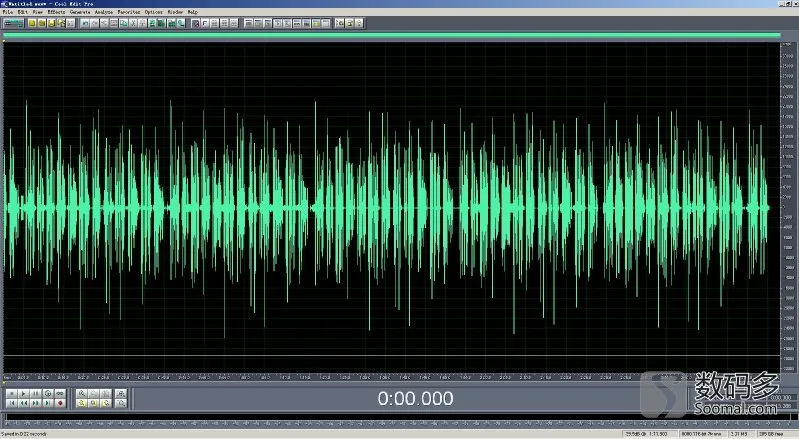The height and width of the screenshot is (439, 799).
Task: Save the file with the toolbar disk icon
Action: point(51,23)
